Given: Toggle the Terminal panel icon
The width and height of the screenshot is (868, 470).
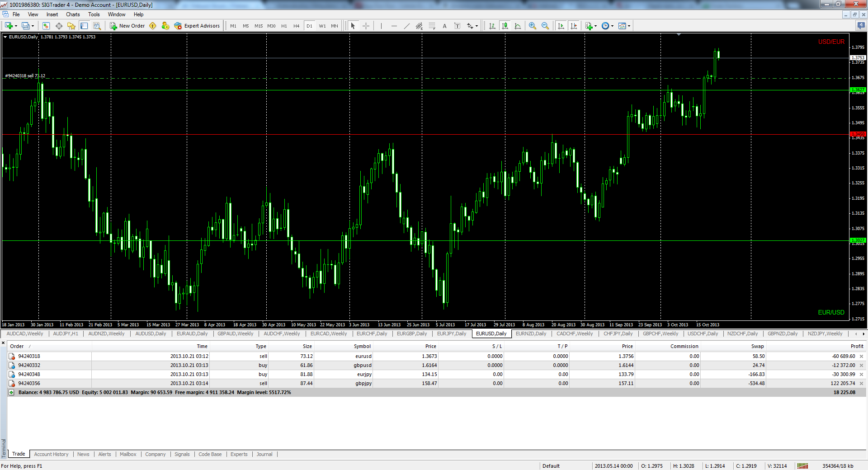Looking at the screenshot, I should pos(84,26).
